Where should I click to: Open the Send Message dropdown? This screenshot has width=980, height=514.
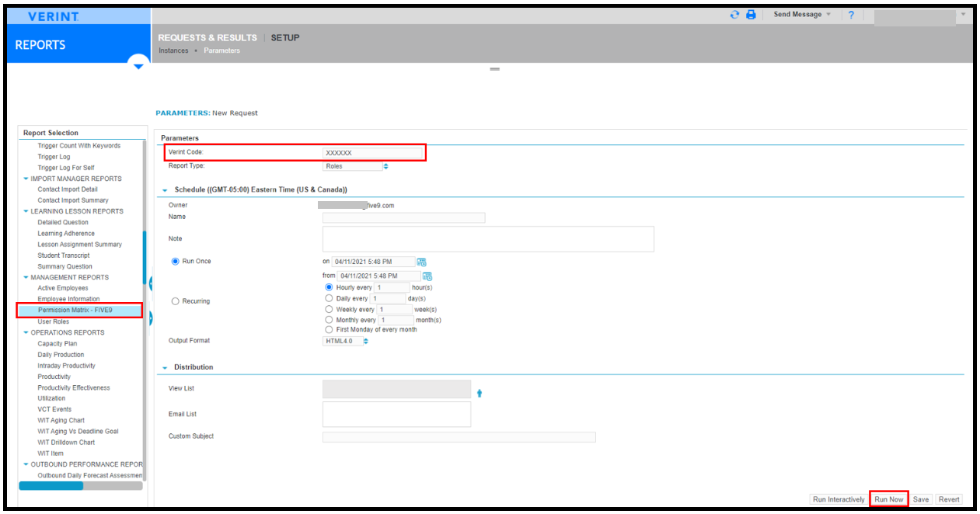(x=802, y=15)
